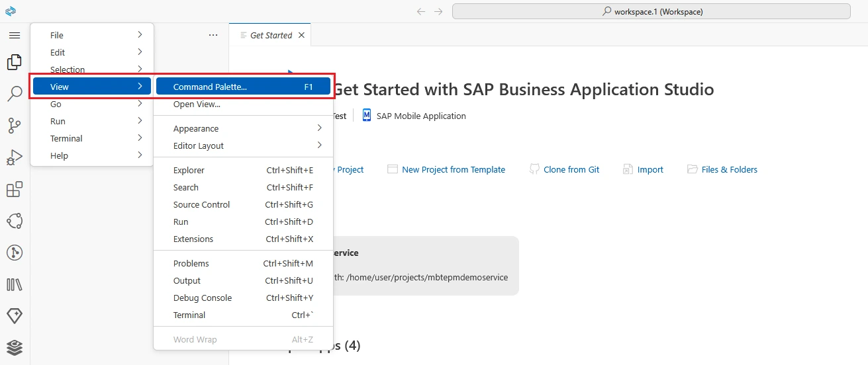Open the Extensions blocks icon in activity bar
This screenshot has height=365, width=868.
click(x=14, y=189)
